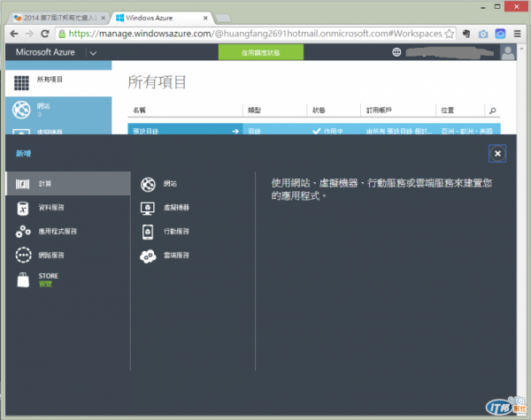Select the 預設目錄 directory row
531x420 pixels.
pos(314,129)
